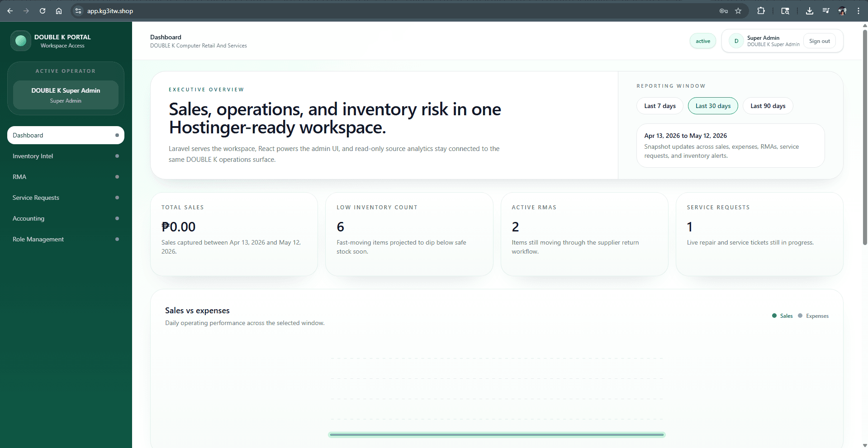
Task: Open the browser profile avatar
Action: (842, 11)
